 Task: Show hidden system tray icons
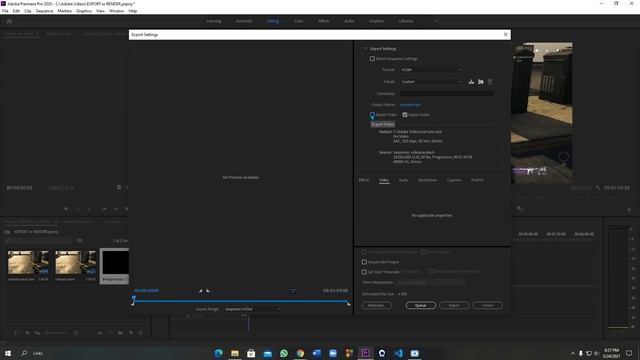[x=573, y=353]
